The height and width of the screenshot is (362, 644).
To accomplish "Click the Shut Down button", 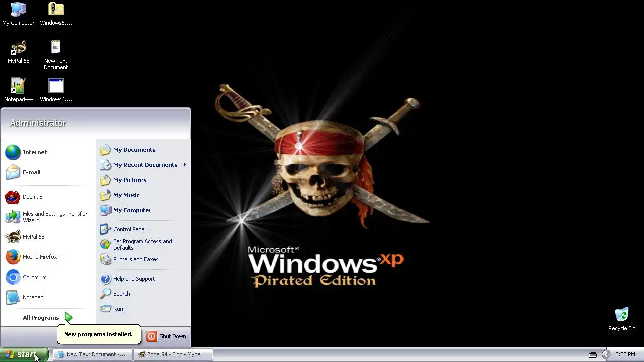I will 167,336.
